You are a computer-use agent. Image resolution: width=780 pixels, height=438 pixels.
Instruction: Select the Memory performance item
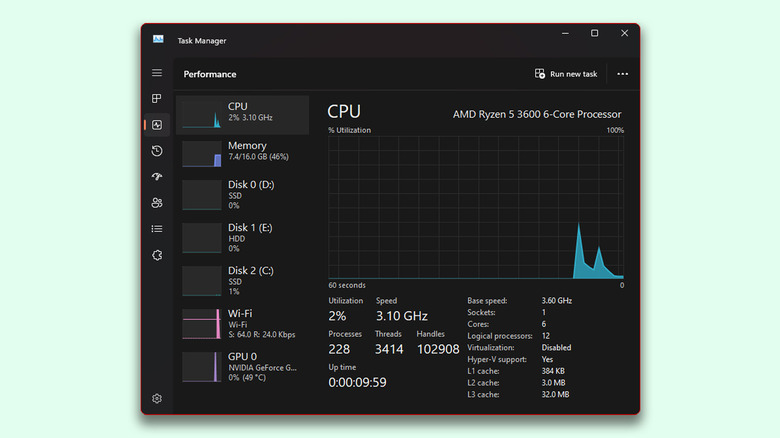pos(241,152)
